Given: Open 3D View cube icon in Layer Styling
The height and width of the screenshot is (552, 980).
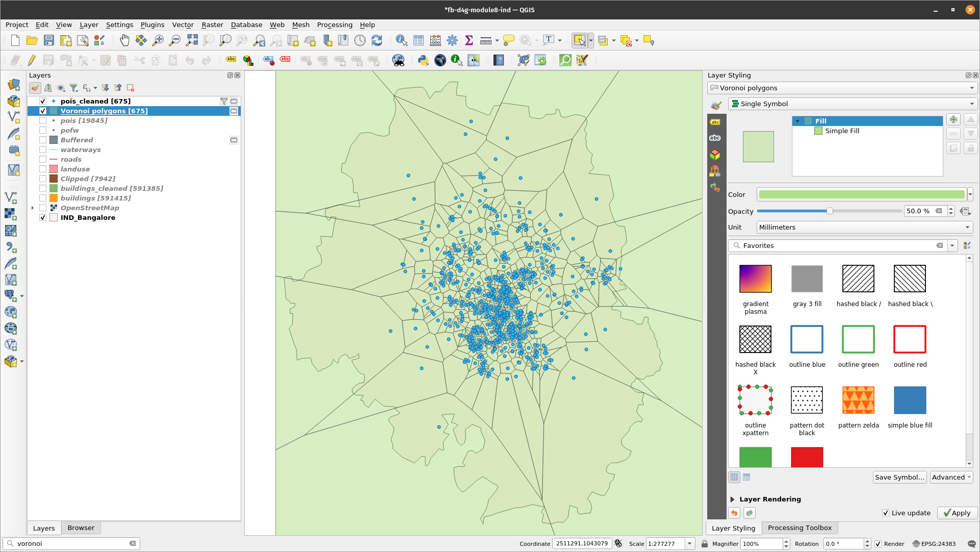Looking at the screenshot, I should point(715,154).
